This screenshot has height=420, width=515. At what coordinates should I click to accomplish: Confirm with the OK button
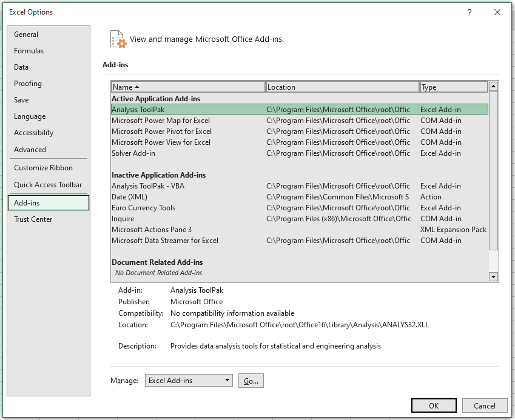pyautogui.click(x=434, y=405)
